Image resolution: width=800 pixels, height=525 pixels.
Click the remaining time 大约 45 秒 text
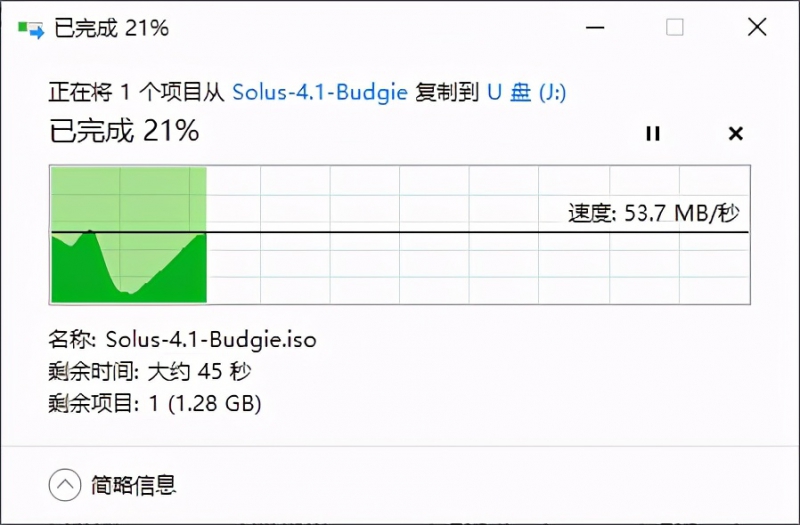[x=199, y=371]
